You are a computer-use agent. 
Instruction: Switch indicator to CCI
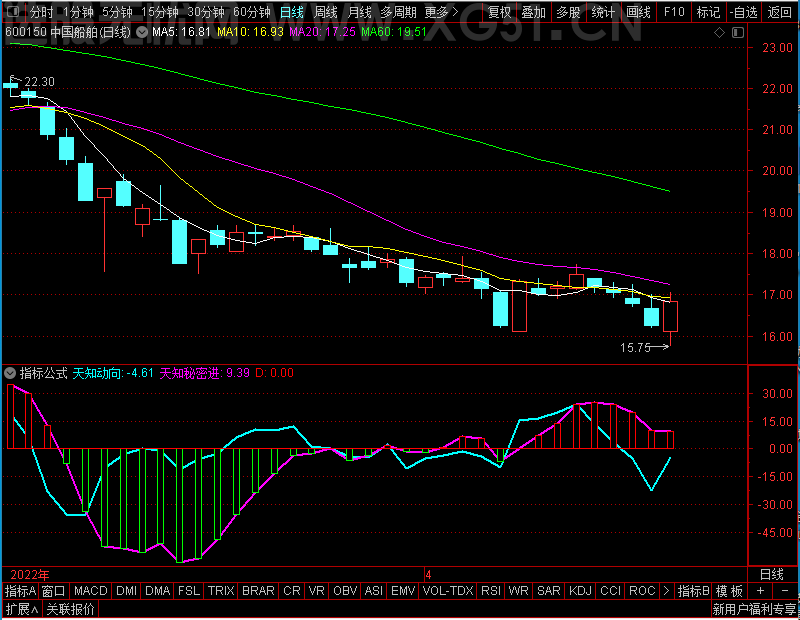coord(611,591)
